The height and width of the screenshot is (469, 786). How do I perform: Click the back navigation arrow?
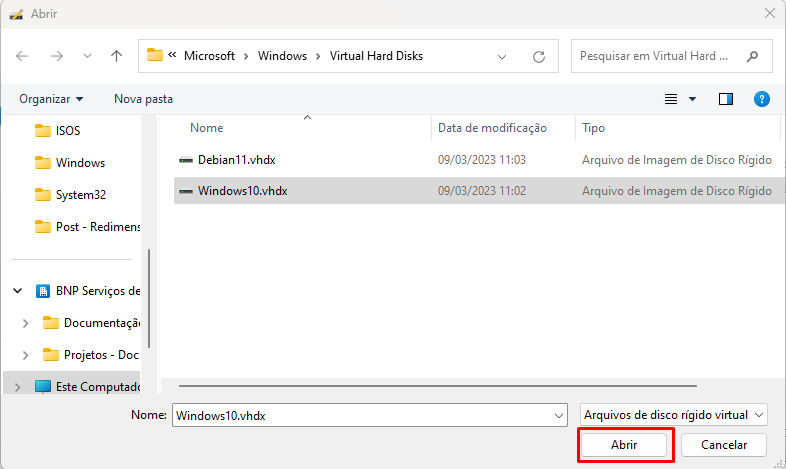[23, 56]
